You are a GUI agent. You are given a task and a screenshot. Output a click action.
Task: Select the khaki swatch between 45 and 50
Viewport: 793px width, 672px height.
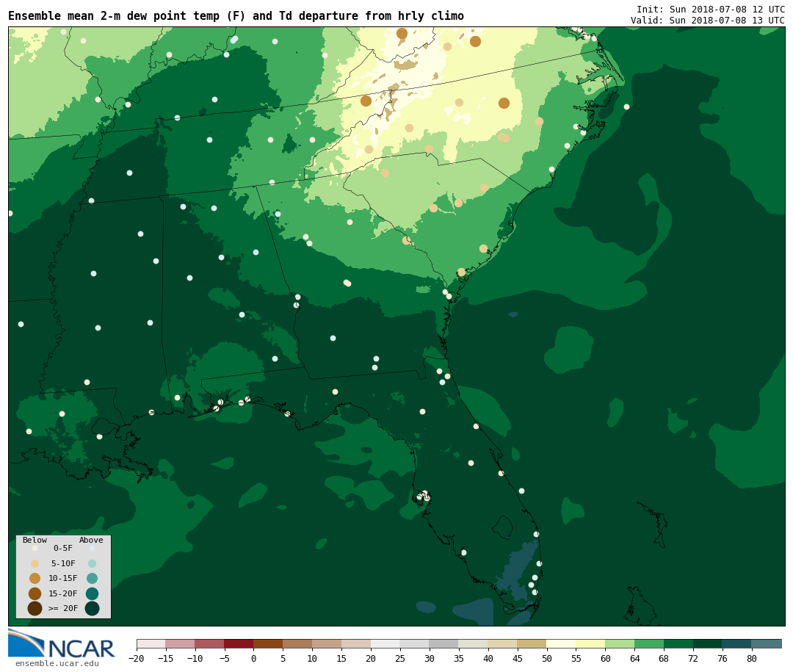pyautogui.click(x=532, y=644)
